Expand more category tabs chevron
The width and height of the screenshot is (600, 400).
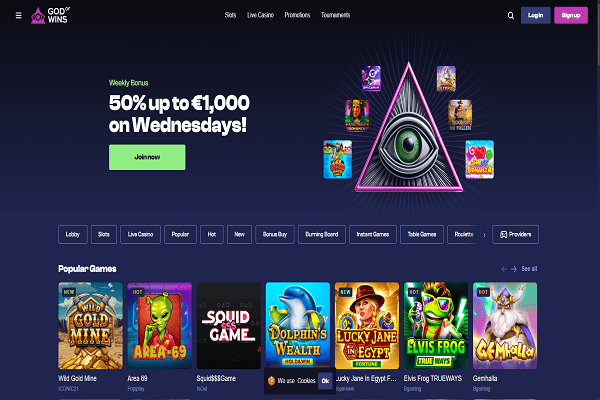tap(484, 235)
